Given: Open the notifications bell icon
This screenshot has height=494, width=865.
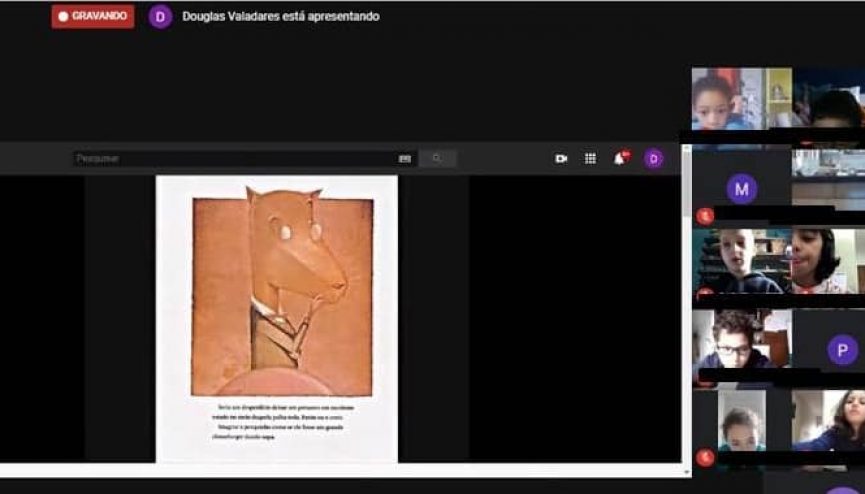Looking at the screenshot, I should pyautogui.click(x=621, y=158).
